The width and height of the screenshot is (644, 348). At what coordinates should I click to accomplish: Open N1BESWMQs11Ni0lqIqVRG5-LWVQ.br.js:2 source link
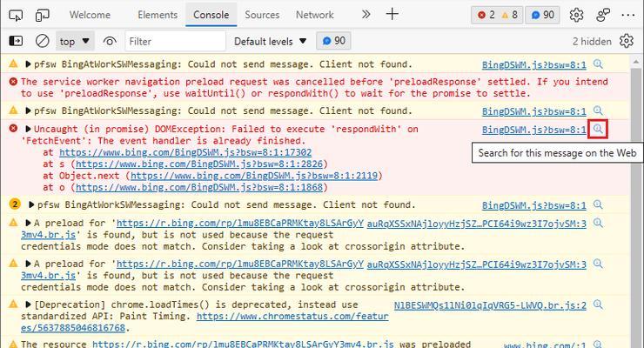point(490,305)
